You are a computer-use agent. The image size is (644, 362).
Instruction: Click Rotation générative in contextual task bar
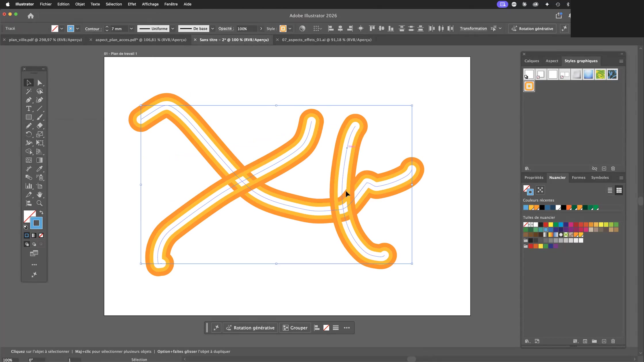250,328
